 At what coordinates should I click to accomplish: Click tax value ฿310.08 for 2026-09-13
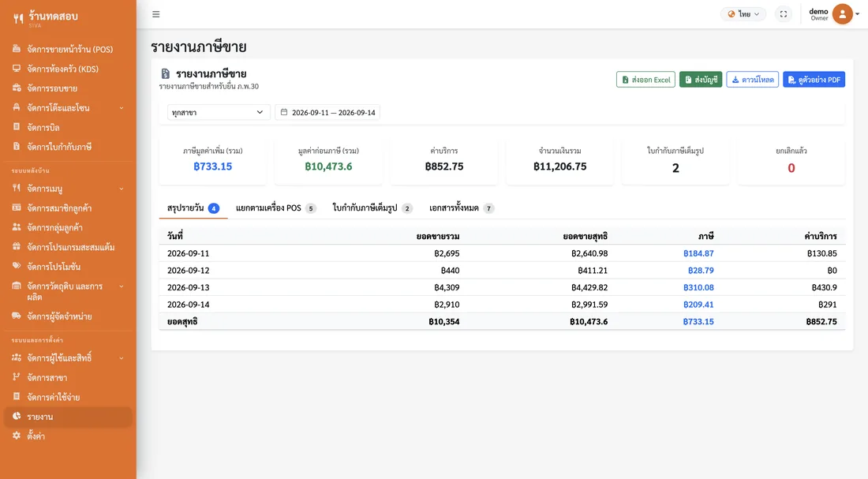click(698, 287)
